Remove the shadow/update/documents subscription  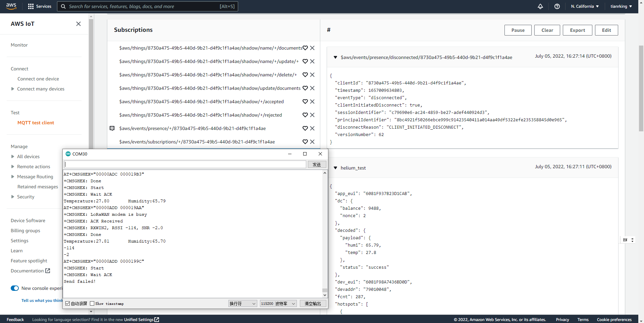(312, 88)
